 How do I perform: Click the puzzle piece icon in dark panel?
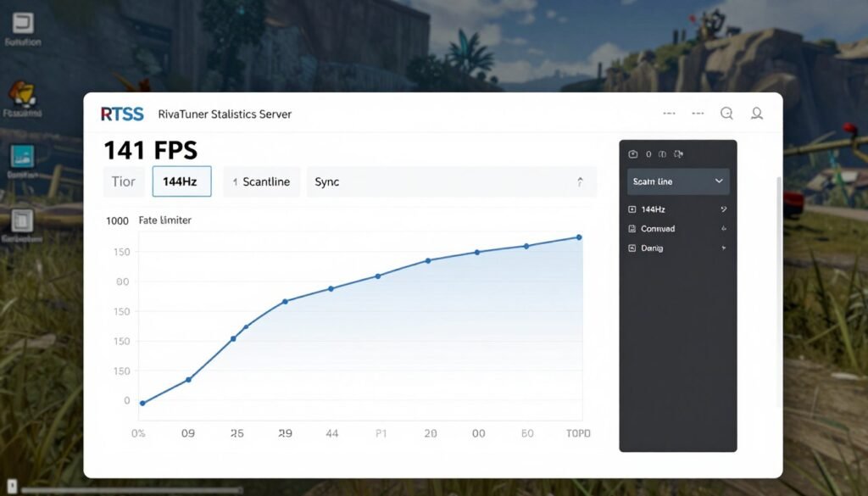coord(678,154)
